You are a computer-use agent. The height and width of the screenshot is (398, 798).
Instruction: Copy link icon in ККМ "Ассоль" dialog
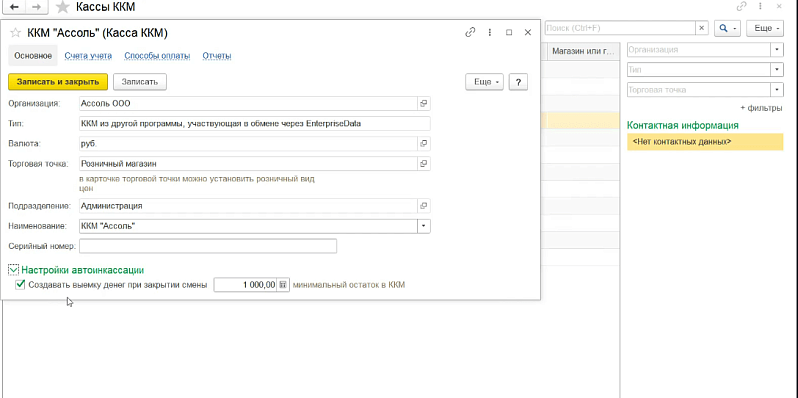[470, 32]
